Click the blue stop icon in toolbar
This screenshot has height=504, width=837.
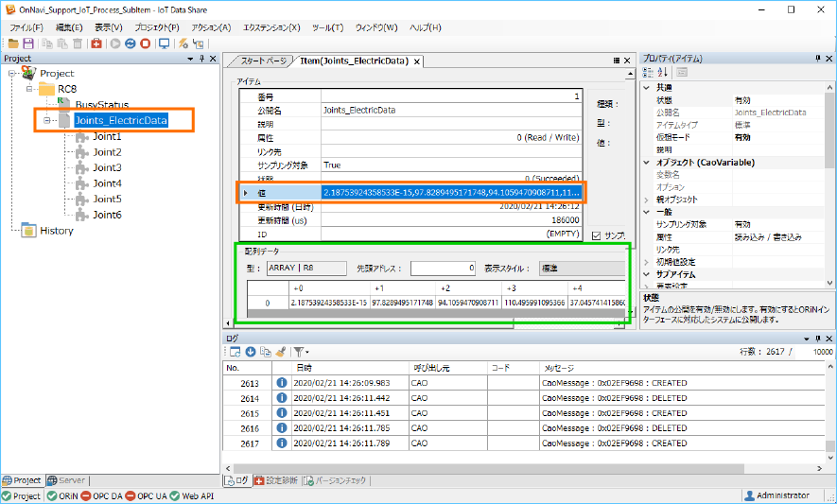pos(131,43)
